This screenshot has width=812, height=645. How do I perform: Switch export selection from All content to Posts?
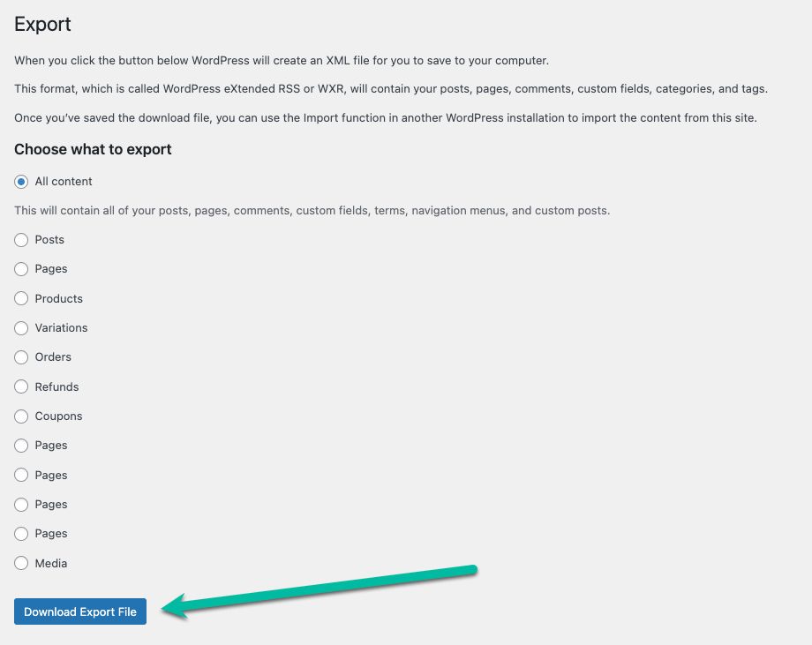(x=20, y=239)
